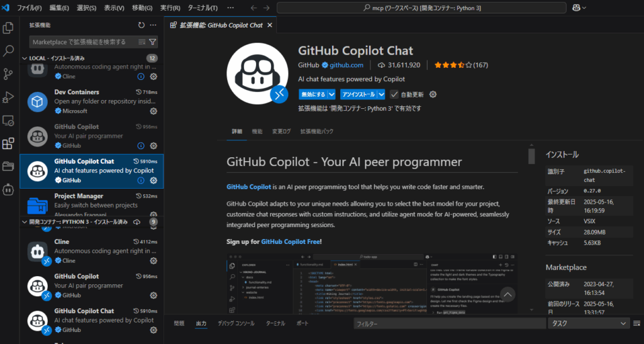
Task: Refresh the extensions list
Action: 142,25
